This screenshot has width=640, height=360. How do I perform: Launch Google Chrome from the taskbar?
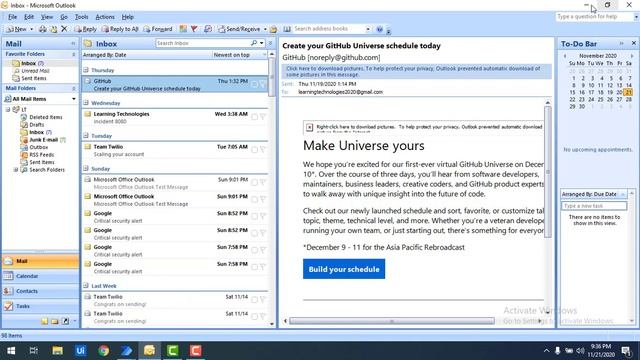point(104,351)
